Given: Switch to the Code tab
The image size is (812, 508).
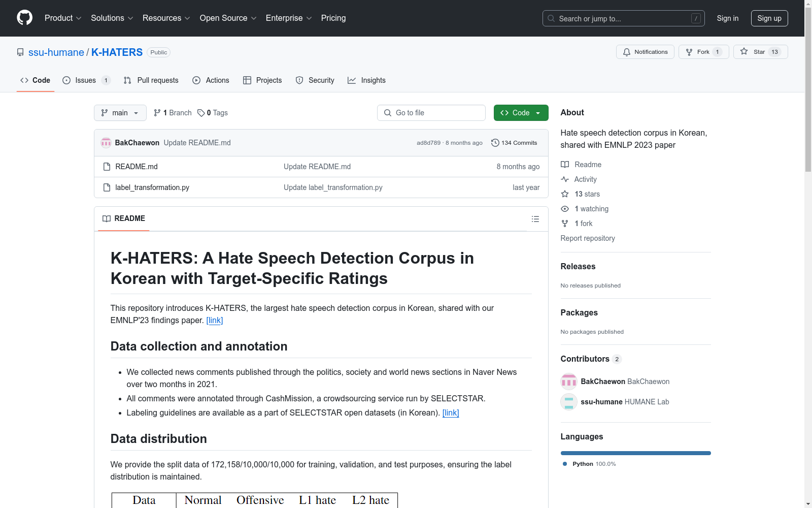Looking at the screenshot, I should coord(36,80).
